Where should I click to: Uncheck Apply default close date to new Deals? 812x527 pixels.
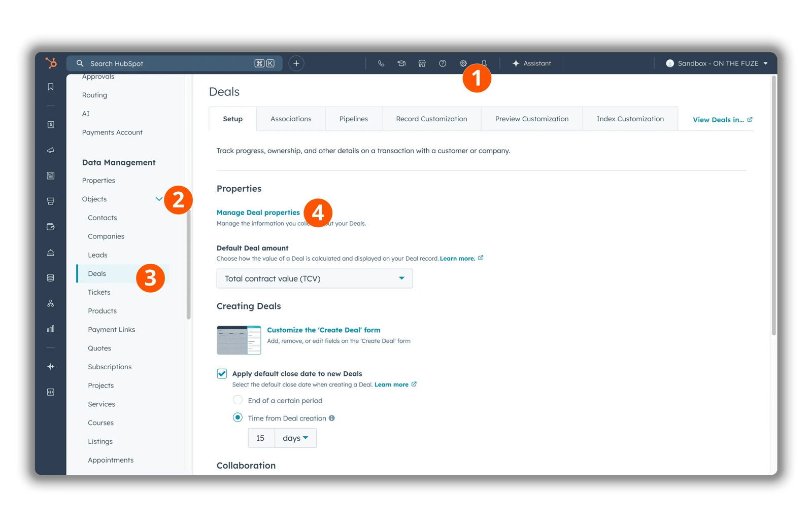(222, 373)
